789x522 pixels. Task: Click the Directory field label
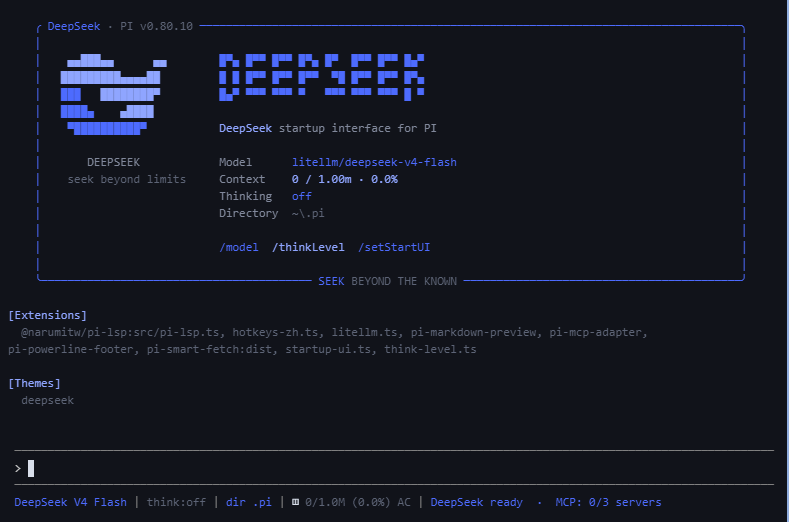point(248,213)
